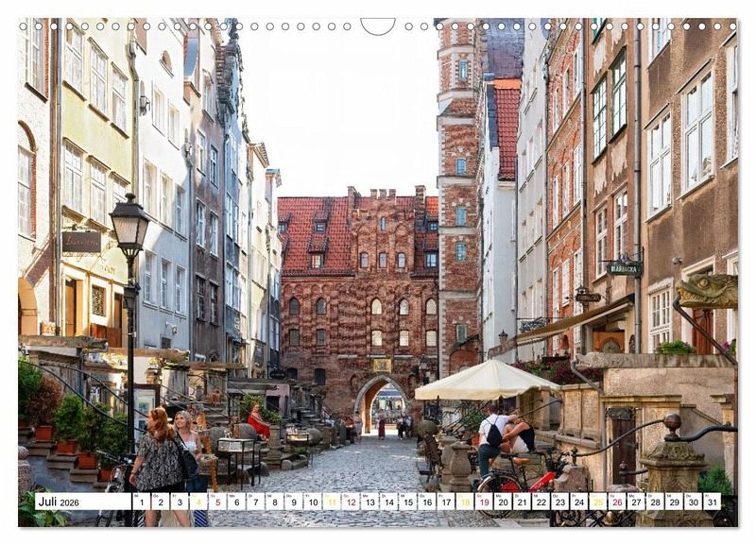Choose date cell 9 in July
Image resolution: width=756 pixels, height=545 pixels.
coord(294,502)
